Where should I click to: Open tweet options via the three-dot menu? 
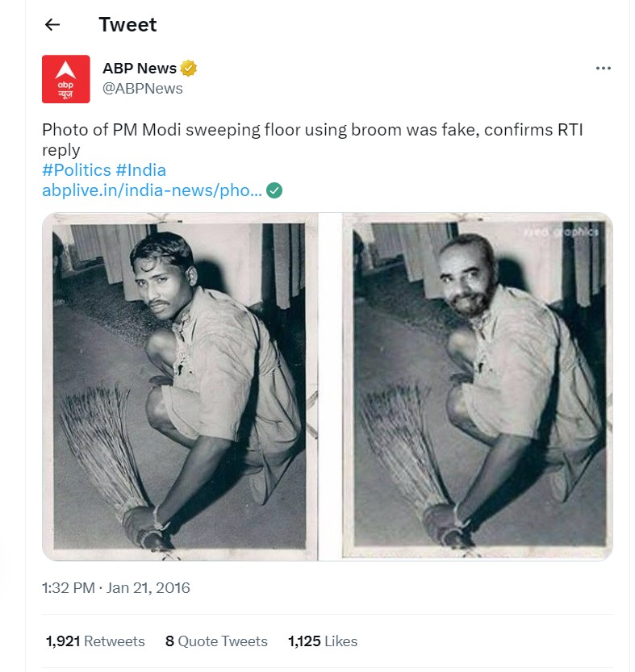point(603,68)
